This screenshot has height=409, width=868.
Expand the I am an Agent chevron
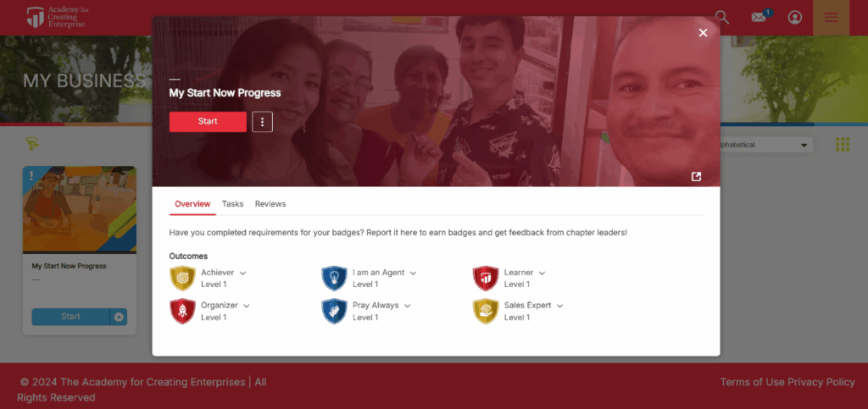(x=413, y=273)
